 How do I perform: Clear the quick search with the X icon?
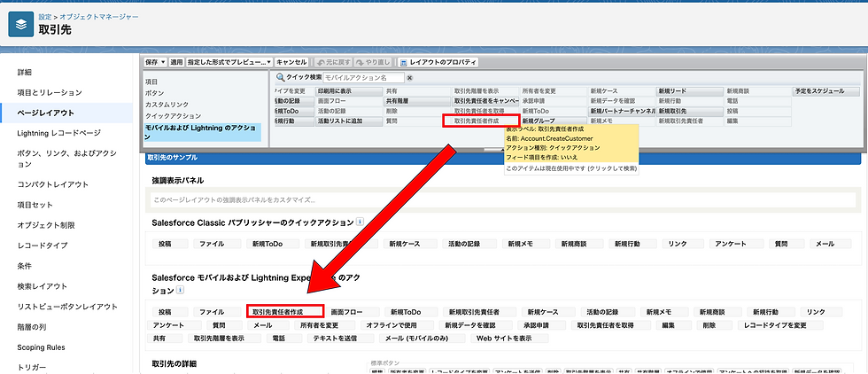(x=409, y=78)
